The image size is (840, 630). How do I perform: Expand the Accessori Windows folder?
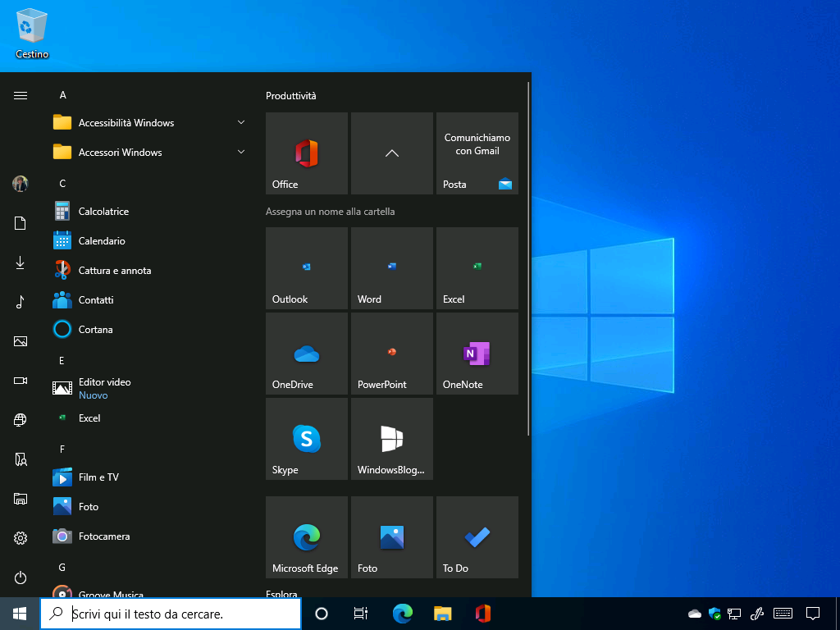tap(149, 152)
